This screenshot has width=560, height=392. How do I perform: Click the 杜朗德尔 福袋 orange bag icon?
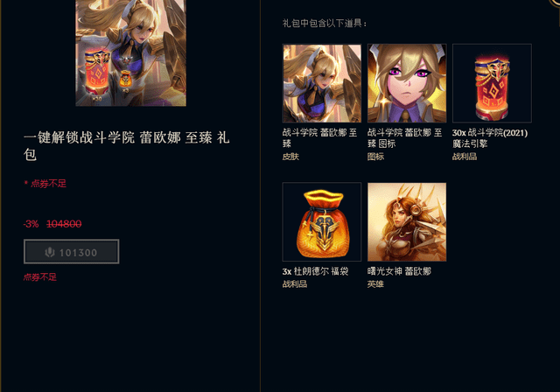pos(322,221)
